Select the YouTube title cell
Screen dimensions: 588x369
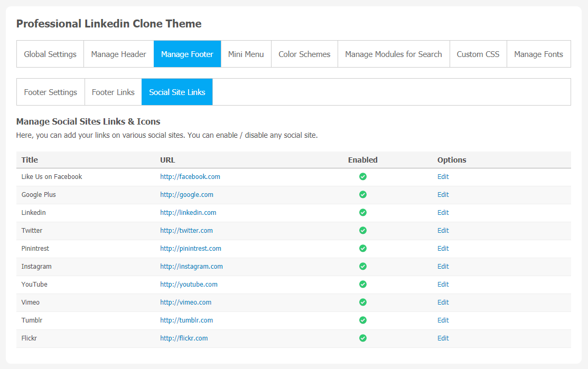[x=34, y=285]
